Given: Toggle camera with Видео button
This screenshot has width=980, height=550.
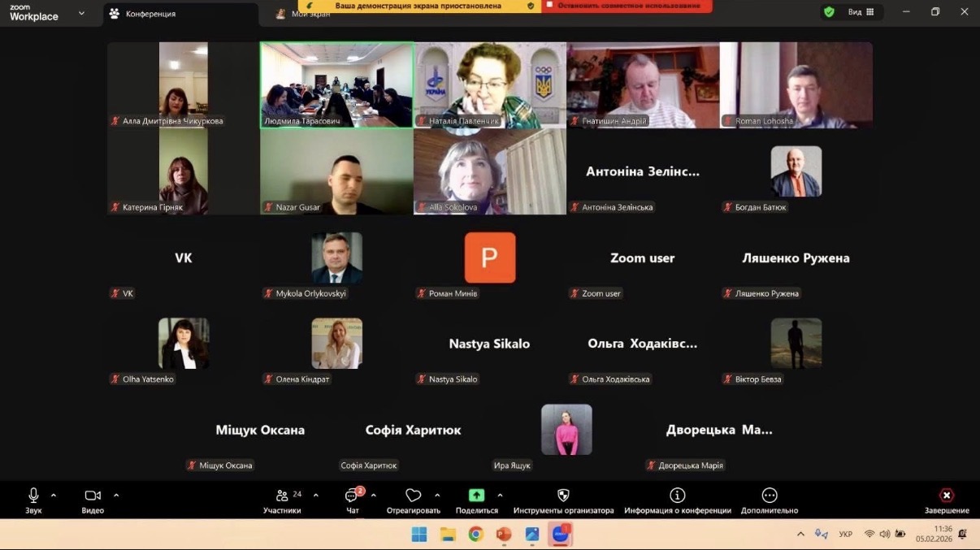Looking at the screenshot, I should click(93, 496).
